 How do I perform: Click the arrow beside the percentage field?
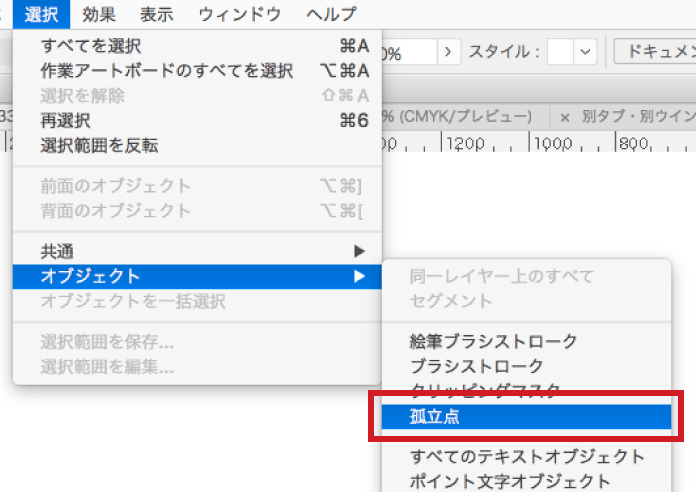448,51
